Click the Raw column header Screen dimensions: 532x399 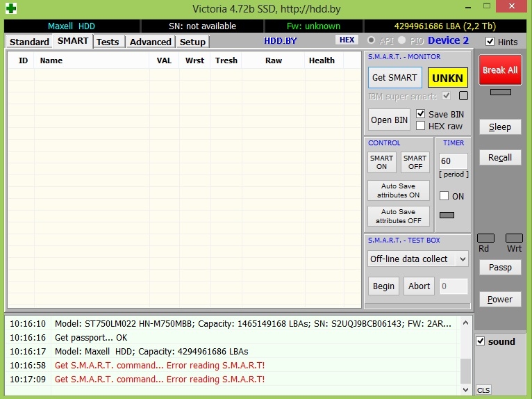click(x=274, y=60)
